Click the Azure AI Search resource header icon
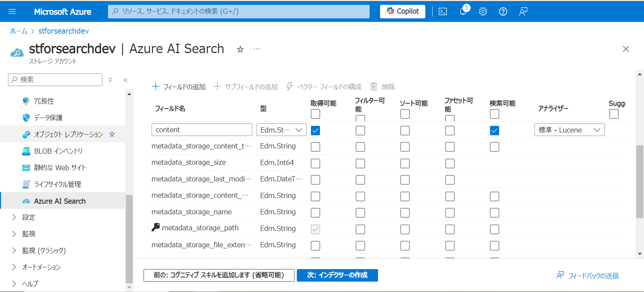The width and height of the screenshot is (644, 292). [x=17, y=53]
